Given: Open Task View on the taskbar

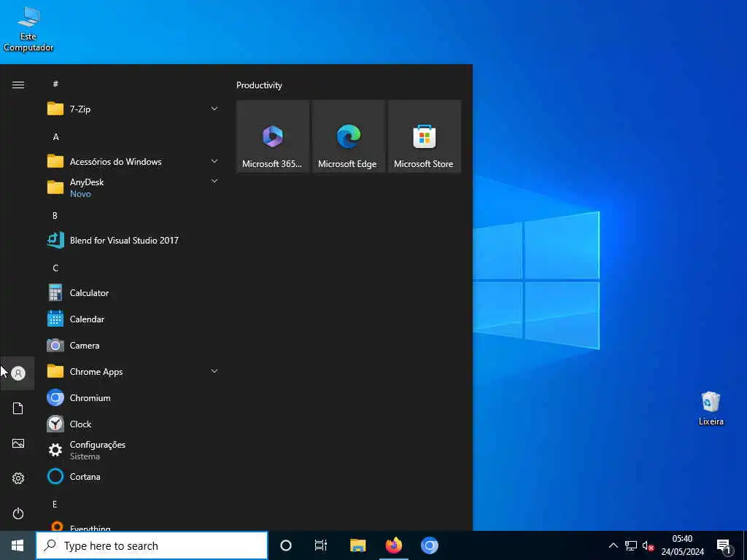Looking at the screenshot, I should tap(321, 545).
